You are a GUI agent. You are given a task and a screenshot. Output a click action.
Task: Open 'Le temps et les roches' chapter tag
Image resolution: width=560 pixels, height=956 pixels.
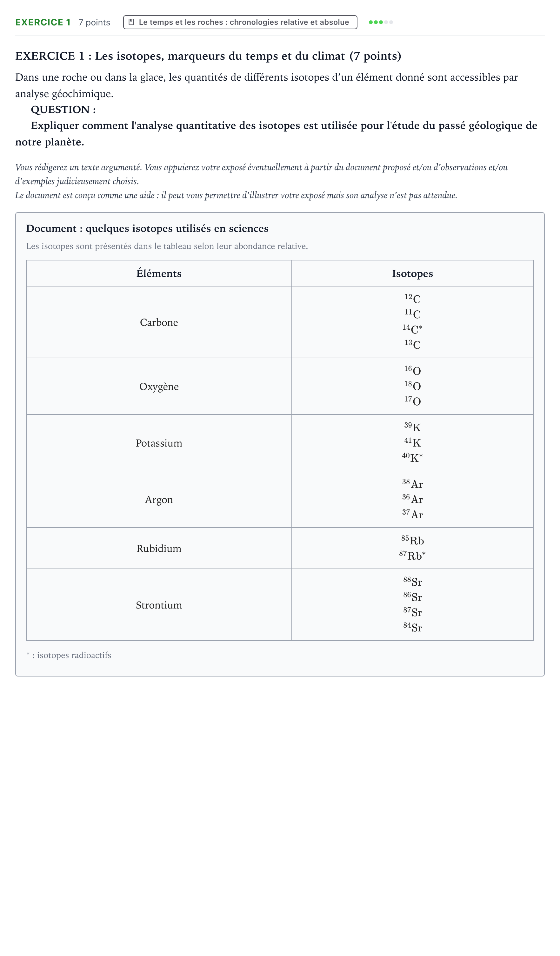240,22
